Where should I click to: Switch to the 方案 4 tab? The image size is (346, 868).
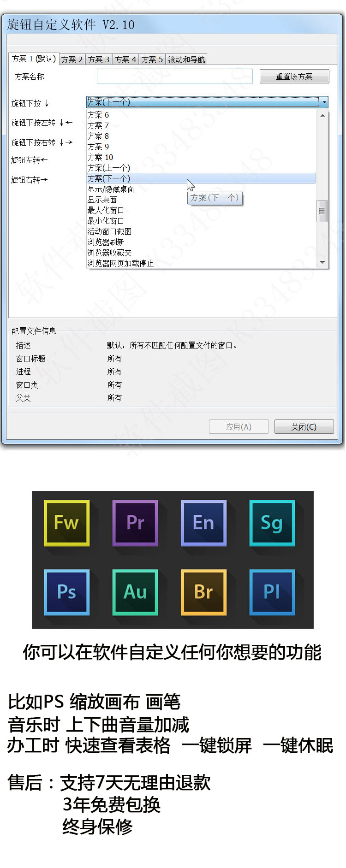click(x=125, y=59)
